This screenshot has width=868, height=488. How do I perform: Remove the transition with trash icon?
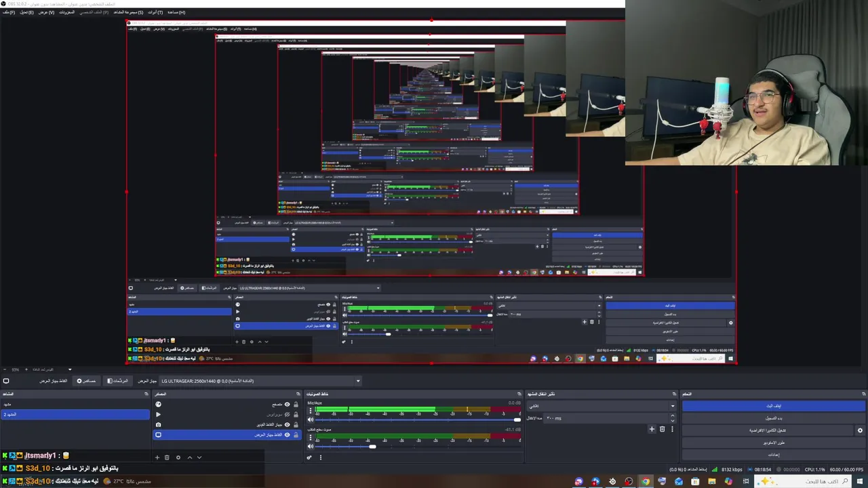click(x=663, y=429)
